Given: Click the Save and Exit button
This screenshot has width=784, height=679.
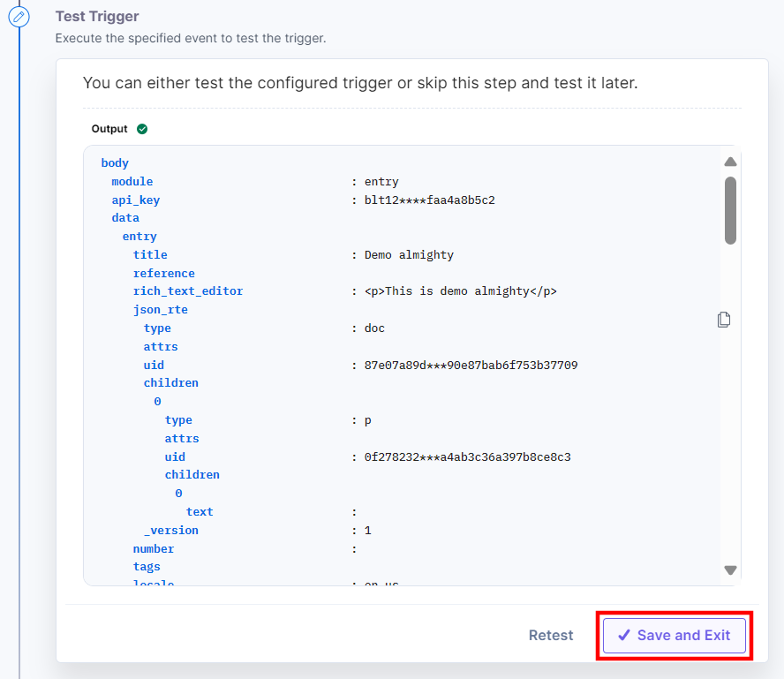Looking at the screenshot, I should click(674, 636).
